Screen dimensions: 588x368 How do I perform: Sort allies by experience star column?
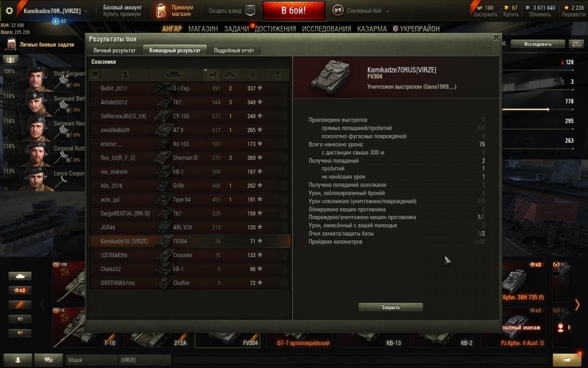253,75
